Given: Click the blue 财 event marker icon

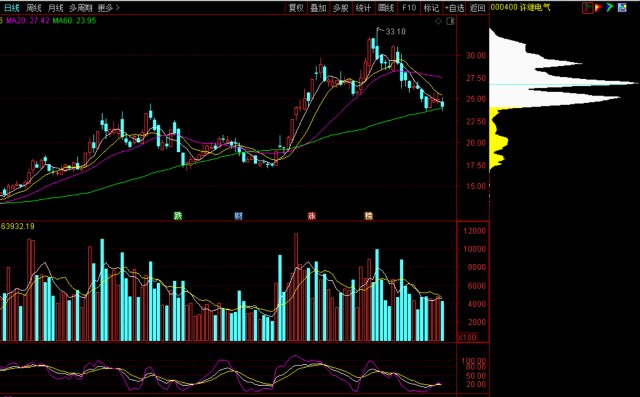Looking at the screenshot, I should (238, 216).
